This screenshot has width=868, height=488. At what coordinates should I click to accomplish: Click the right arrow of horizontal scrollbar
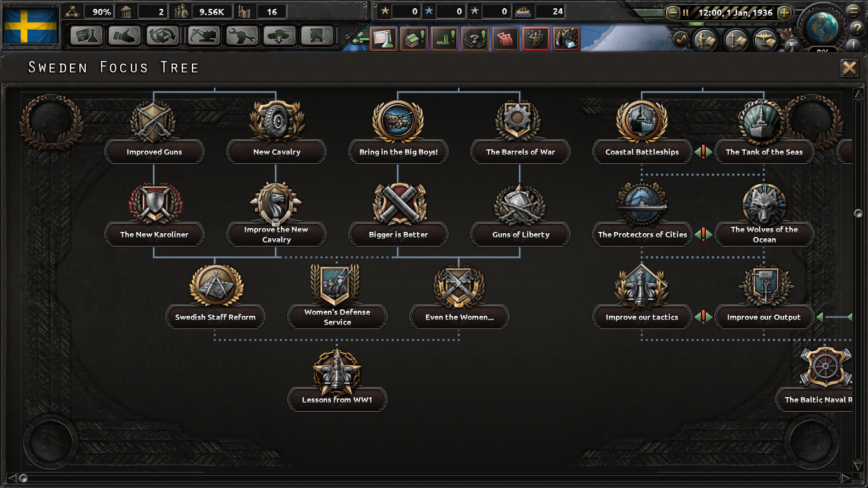coord(846,478)
